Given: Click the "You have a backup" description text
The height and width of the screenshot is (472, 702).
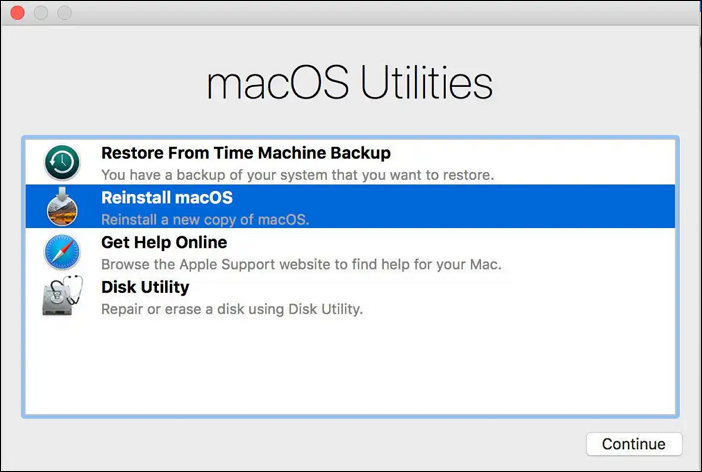Looking at the screenshot, I should (x=297, y=176).
